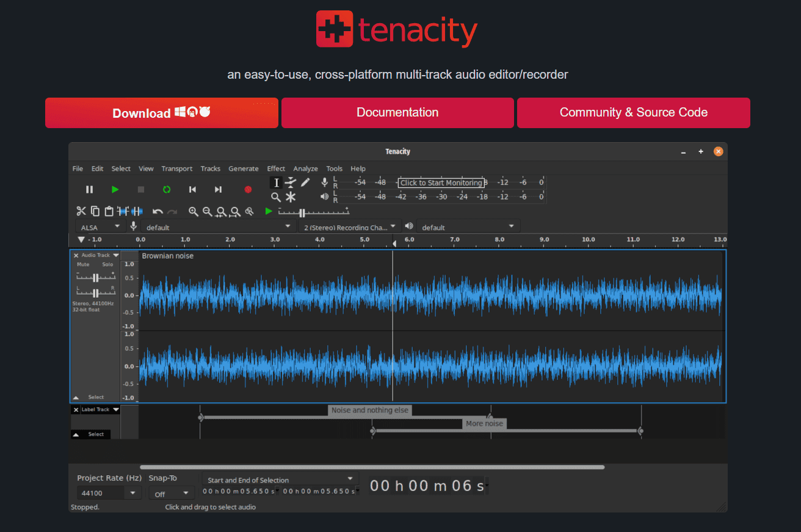
Task: Open the ALSA audio host dropdown
Action: click(101, 227)
